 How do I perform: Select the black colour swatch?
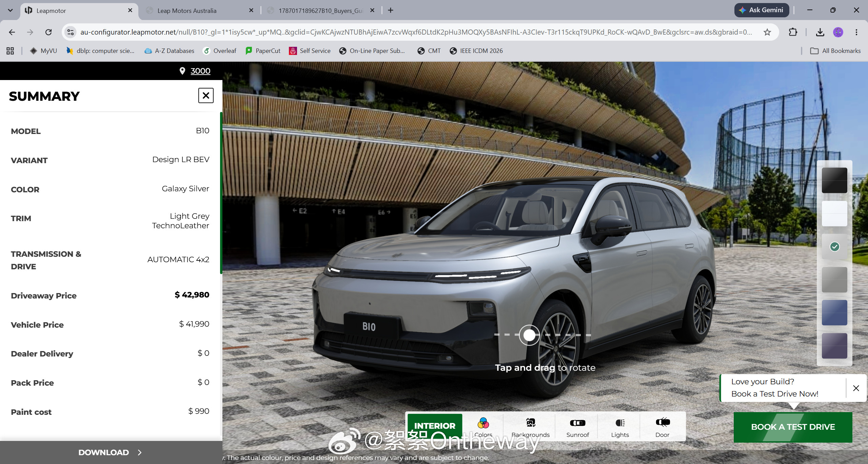coord(834,180)
